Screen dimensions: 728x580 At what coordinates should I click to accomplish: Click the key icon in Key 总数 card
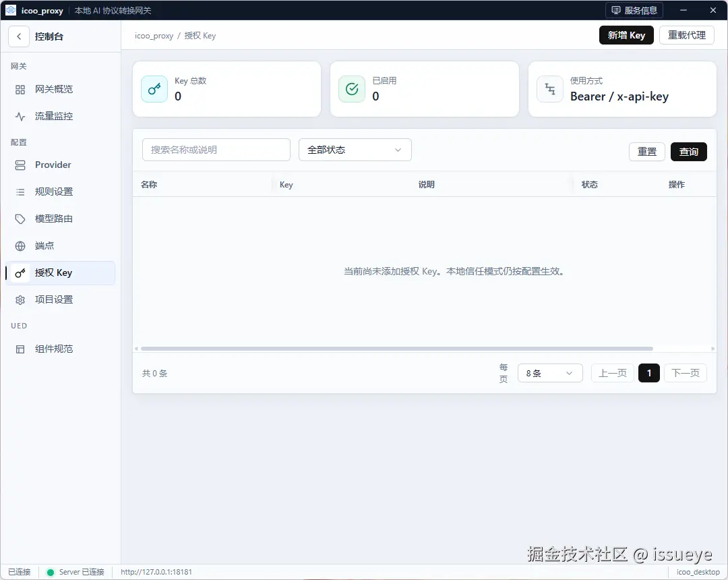154,89
